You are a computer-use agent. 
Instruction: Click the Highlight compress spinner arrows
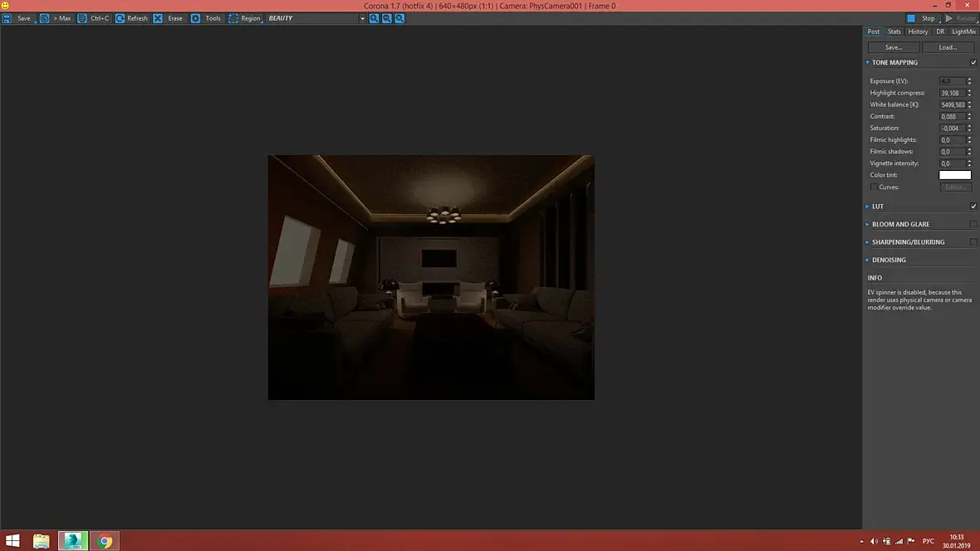click(x=969, y=92)
